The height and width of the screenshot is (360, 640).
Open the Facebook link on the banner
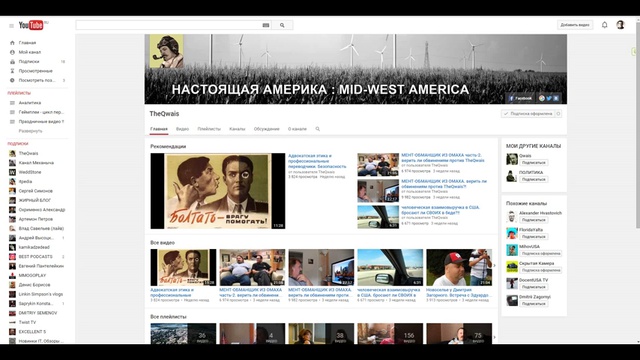[x=520, y=98]
